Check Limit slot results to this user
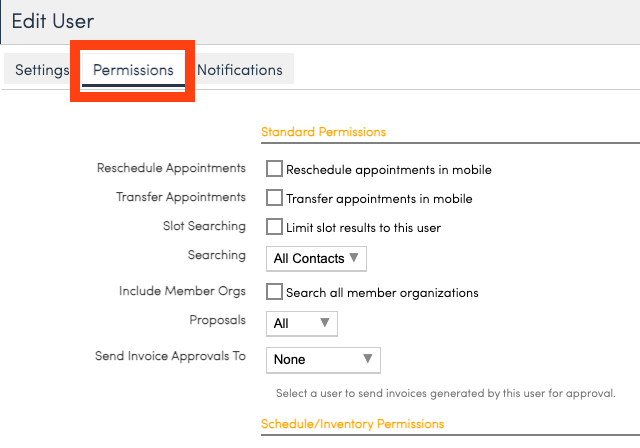This screenshot has height=448, width=640. coord(274,227)
